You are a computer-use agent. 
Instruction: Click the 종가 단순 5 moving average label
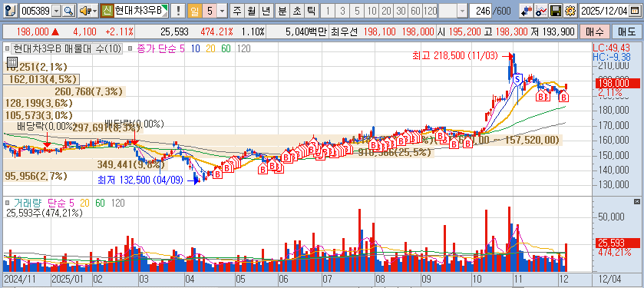click(161, 49)
